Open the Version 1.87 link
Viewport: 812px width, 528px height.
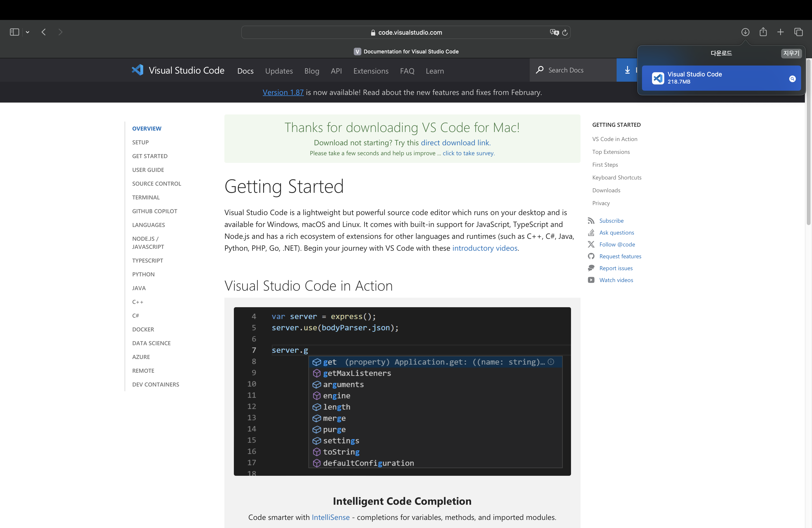pos(283,92)
